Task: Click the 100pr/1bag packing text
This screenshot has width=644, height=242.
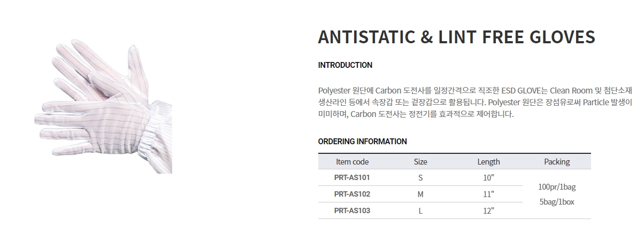Action: [557, 188]
